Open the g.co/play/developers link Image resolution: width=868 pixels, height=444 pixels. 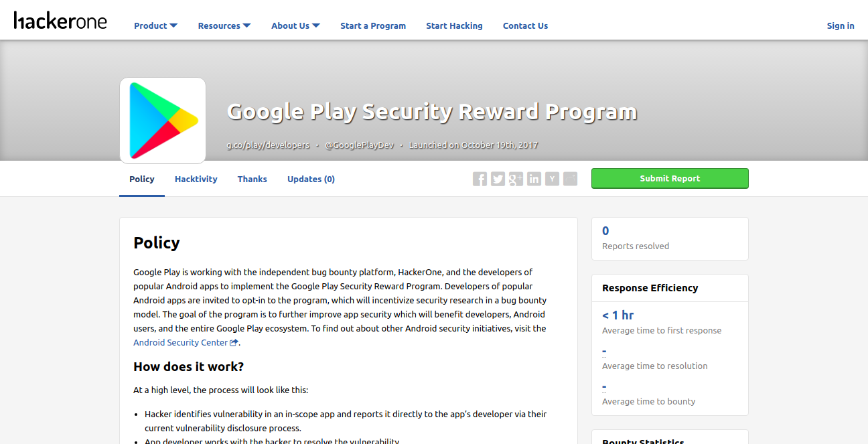pos(268,145)
